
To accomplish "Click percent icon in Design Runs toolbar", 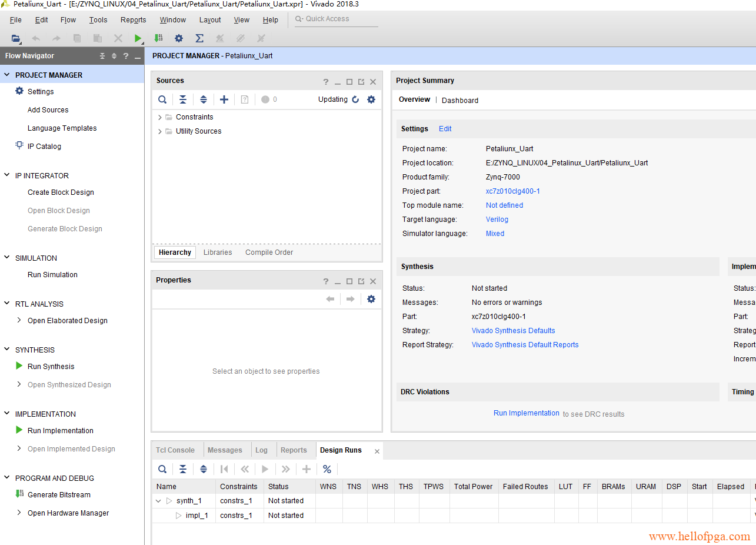I will (x=327, y=469).
